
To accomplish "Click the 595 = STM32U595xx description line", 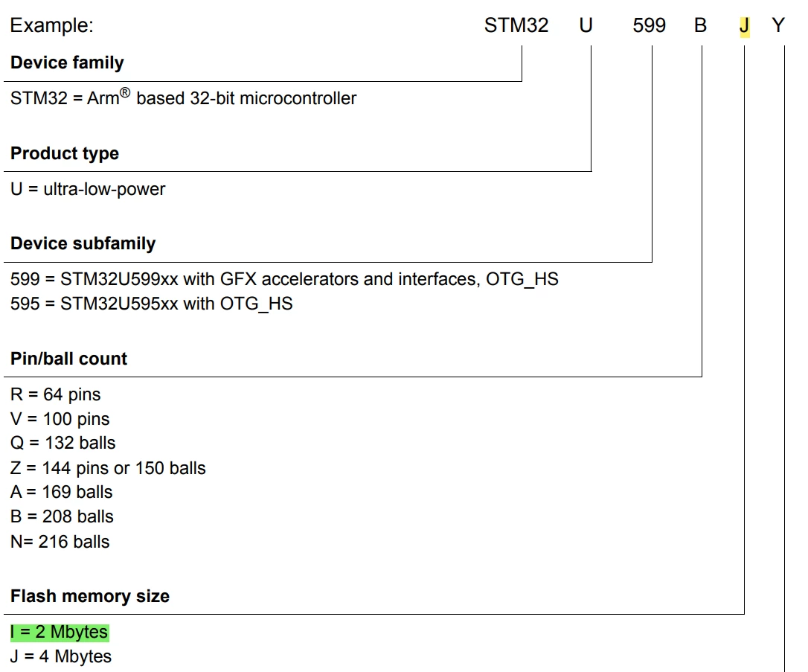I will [152, 304].
